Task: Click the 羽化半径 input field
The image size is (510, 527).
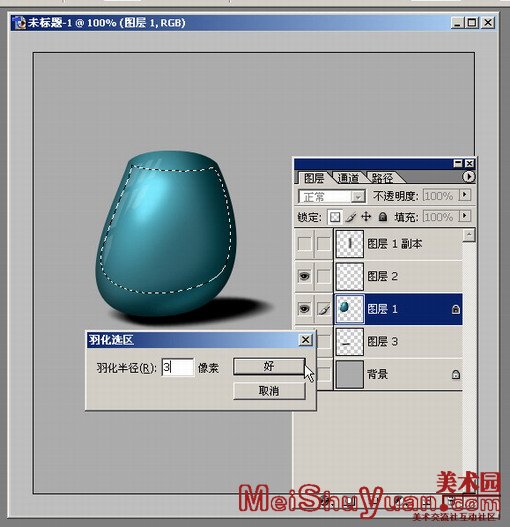Action: pos(178,367)
